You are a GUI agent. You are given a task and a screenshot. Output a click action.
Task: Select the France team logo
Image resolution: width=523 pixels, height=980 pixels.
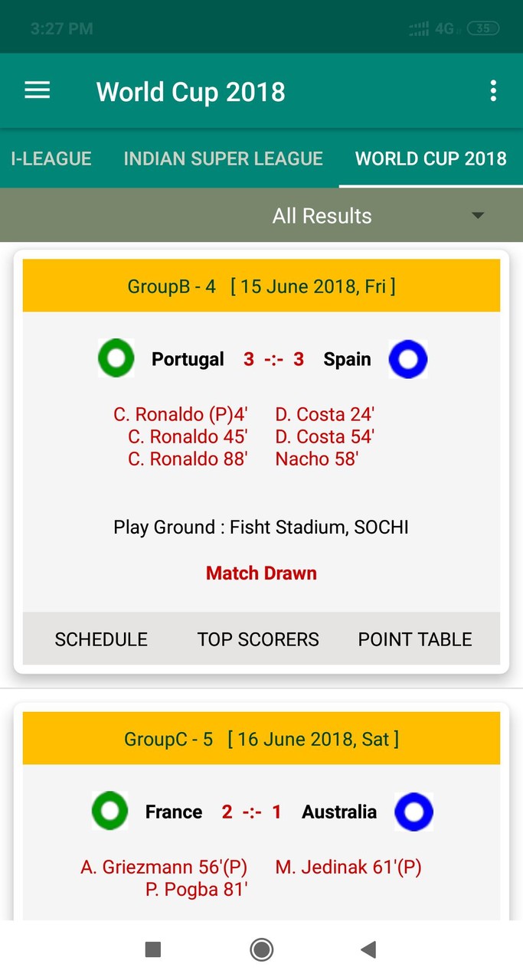(x=109, y=812)
